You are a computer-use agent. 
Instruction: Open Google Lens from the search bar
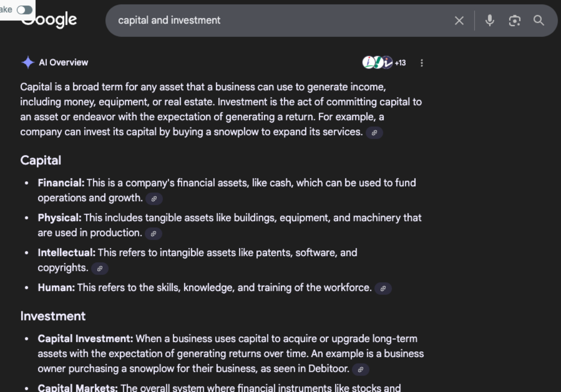tap(514, 20)
